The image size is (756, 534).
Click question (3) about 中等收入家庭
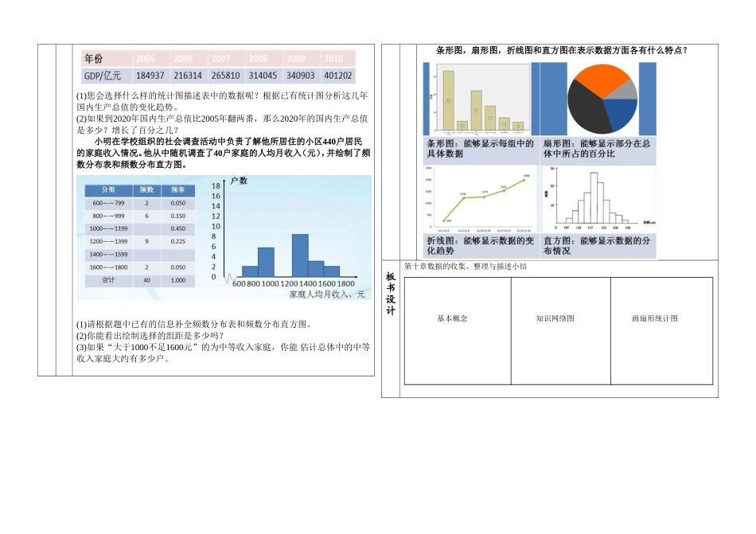[224, 353]
